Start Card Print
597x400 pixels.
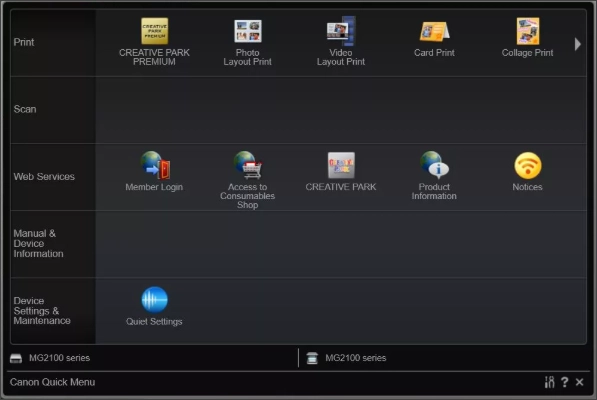[x=434, y=31]
